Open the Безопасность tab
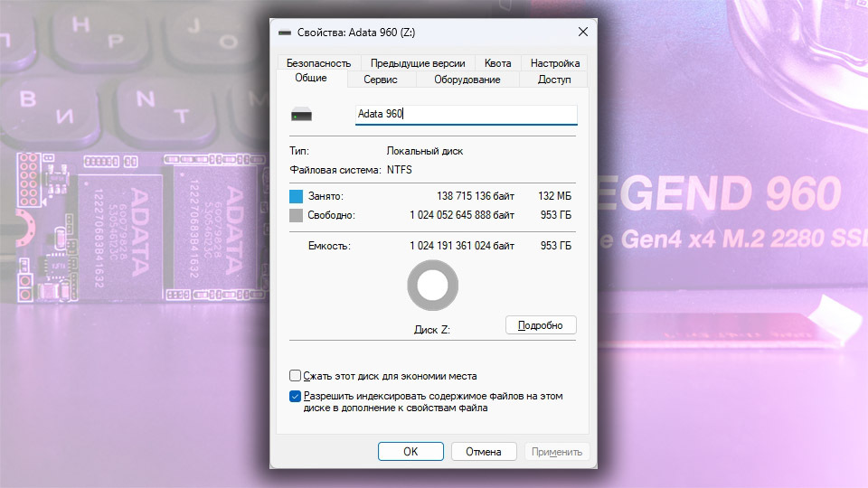Viewport: 868px width, 488px height. [318, 63]
